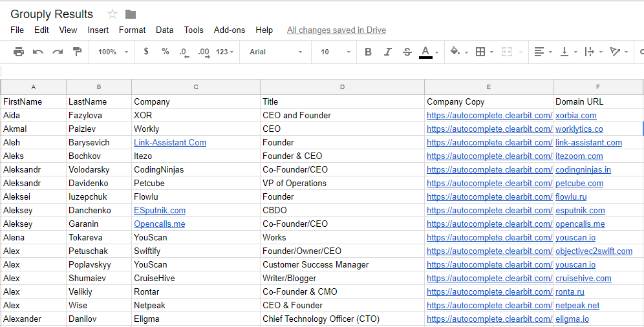
Task: Select the Paint format roller
Action: [77, 52]
